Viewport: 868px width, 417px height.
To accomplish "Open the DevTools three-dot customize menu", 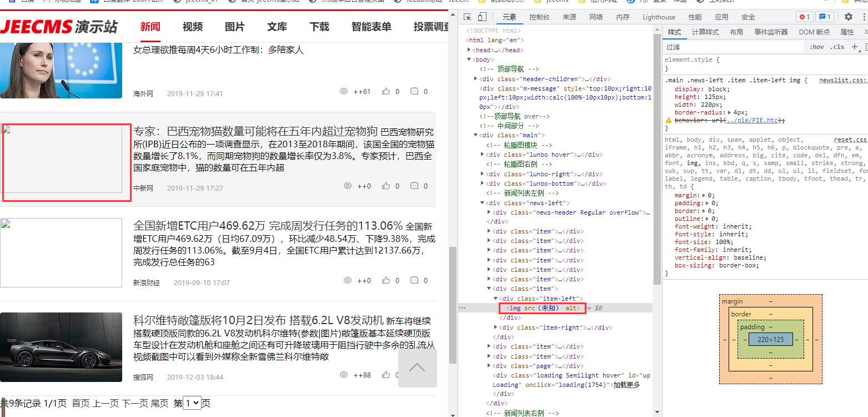I will point(864,17).
